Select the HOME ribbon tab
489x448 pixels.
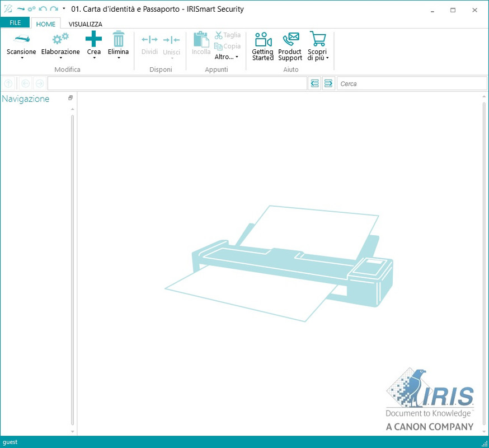coord(45,24)
